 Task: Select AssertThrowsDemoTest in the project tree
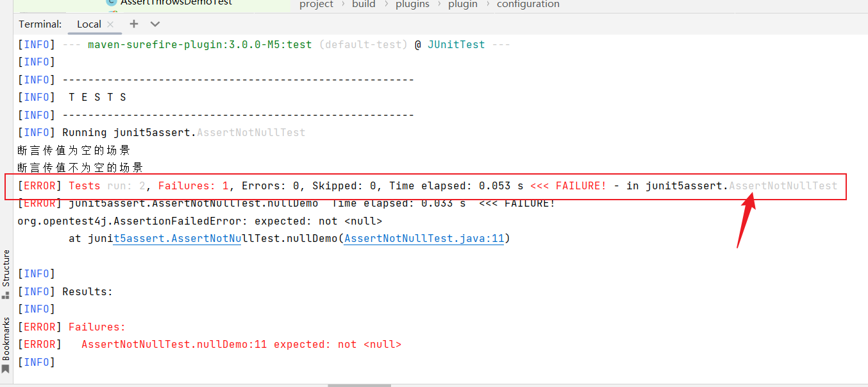[x=176, y=3]
